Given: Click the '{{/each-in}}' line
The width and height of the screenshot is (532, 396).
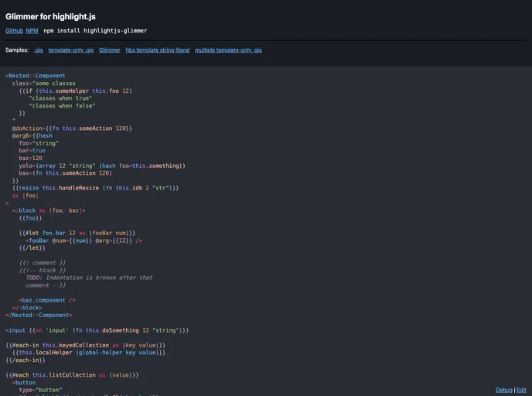Looking at the screenshot, I should pos(26,360).
